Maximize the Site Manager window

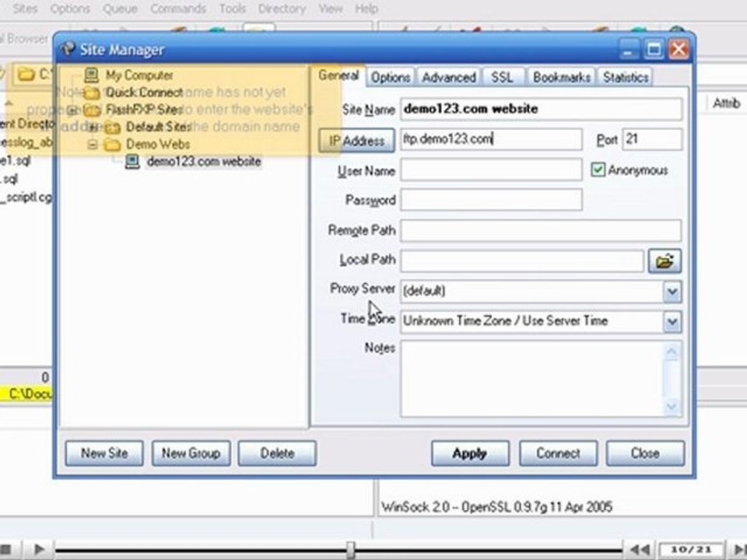654,49
